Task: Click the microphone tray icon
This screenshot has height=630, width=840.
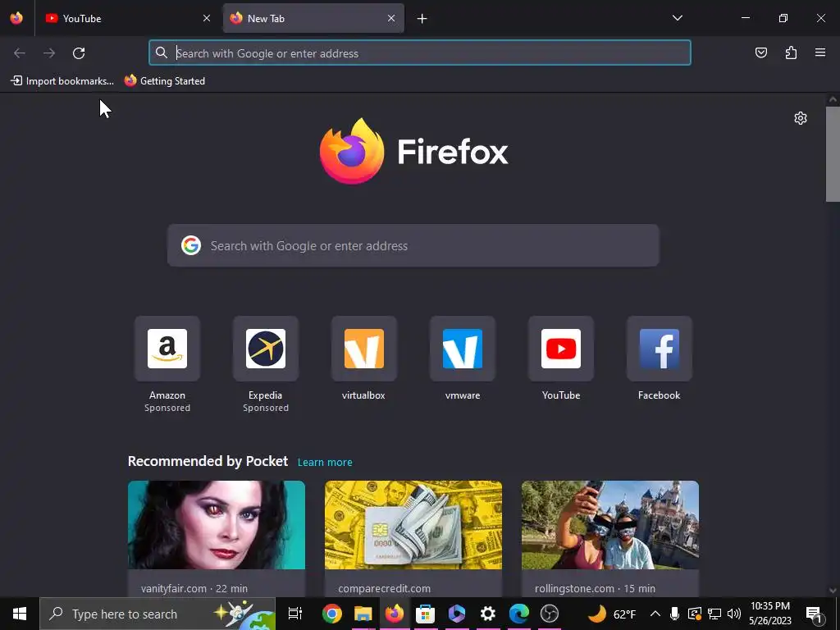Action: point(674,614)
